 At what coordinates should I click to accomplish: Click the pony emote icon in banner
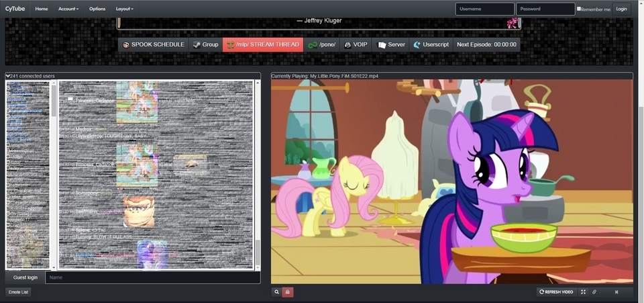[x=512, y=23]
